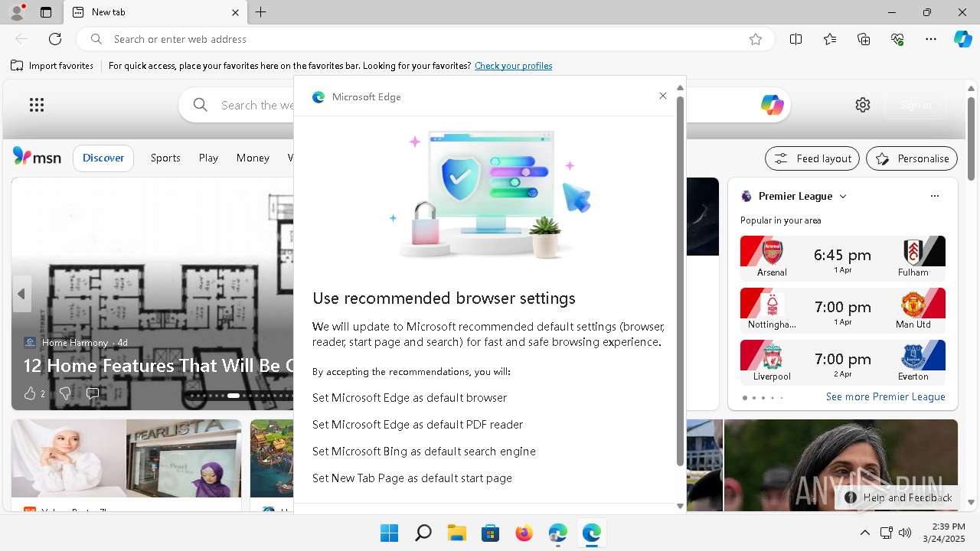Viewport: 980px width, 551px height.
Task: Open See more Premier League link
Action: coord(885,396)
